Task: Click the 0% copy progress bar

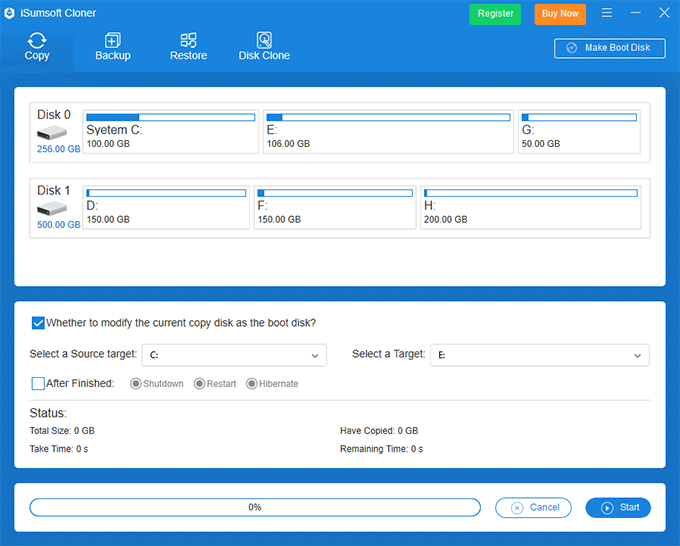Action: click(x=255, y=507)
